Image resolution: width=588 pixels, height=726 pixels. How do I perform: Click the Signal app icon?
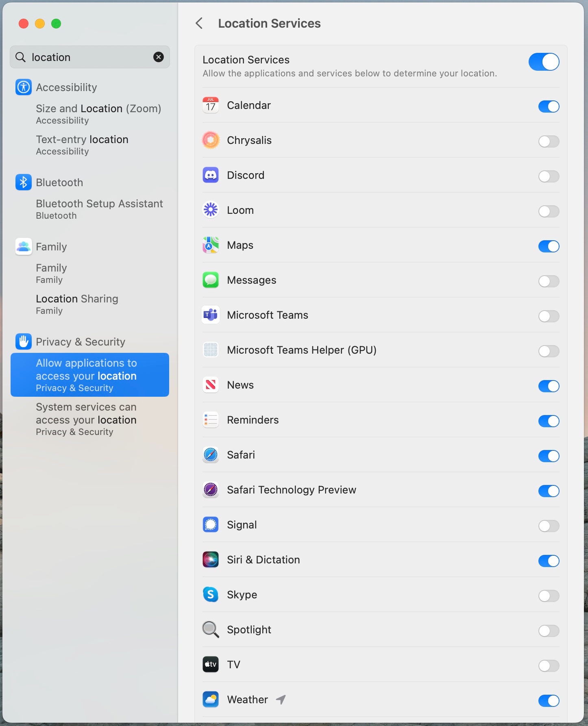pos(211,525)
